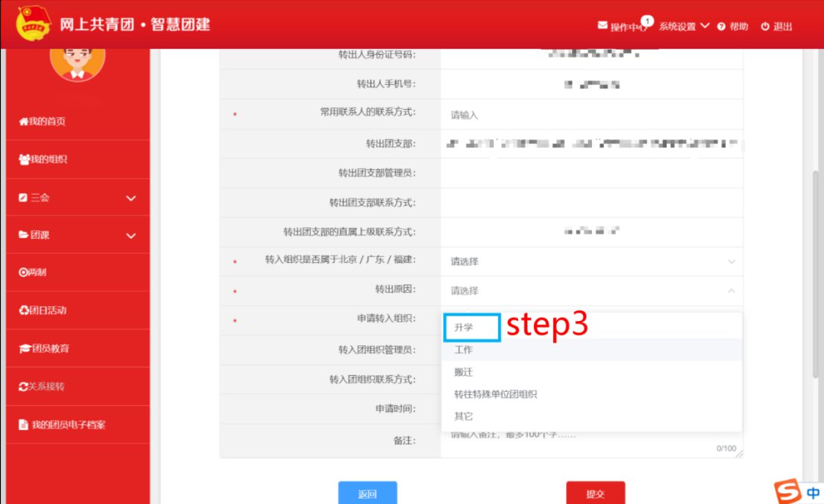Click the Communist Youth League emblem logo
Viewport: 824px width, 504px height.
tap(33, 23)
